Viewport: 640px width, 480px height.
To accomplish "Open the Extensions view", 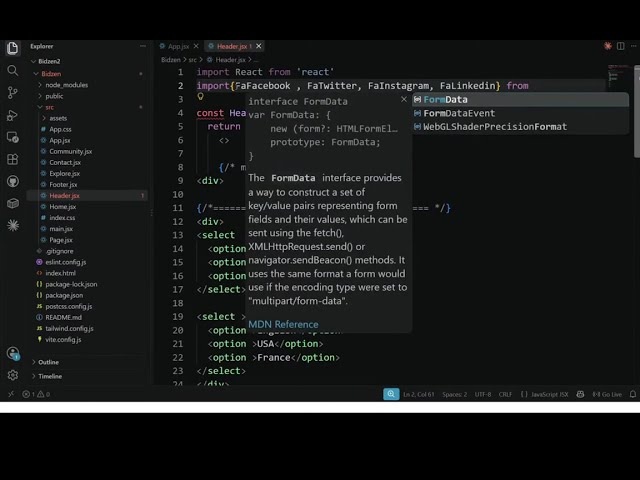I will (x=13, y=159).
